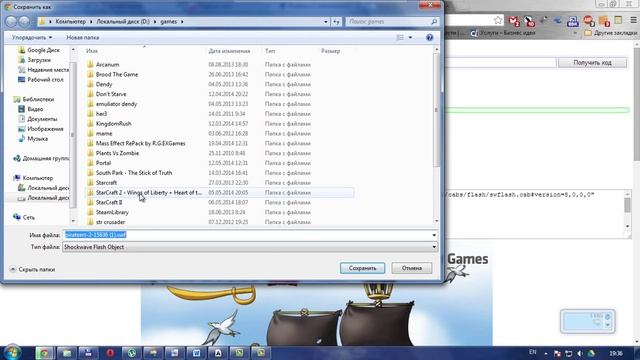Open the file explorer taskbar icon

tap(67, 353)
